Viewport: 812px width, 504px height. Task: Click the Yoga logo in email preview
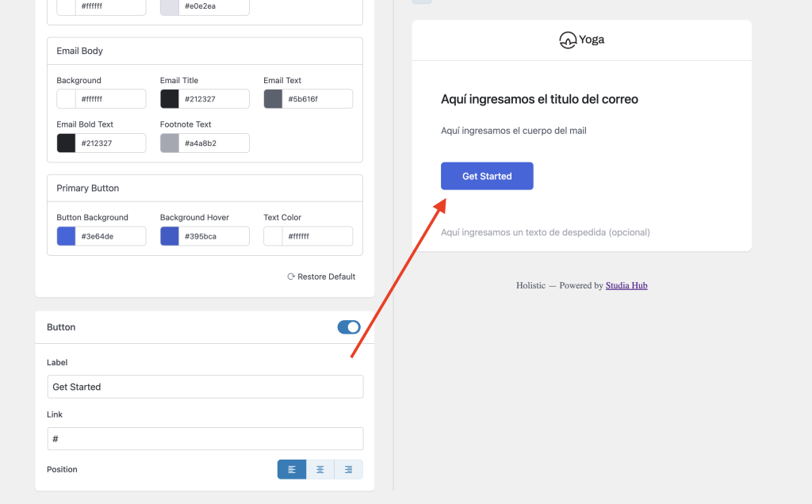point(581,40)
